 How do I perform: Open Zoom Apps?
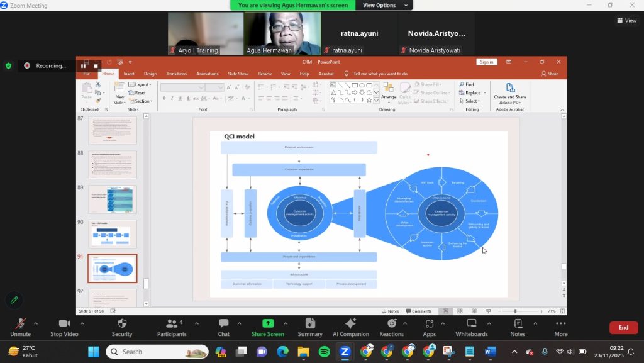(x=429, y=327)
